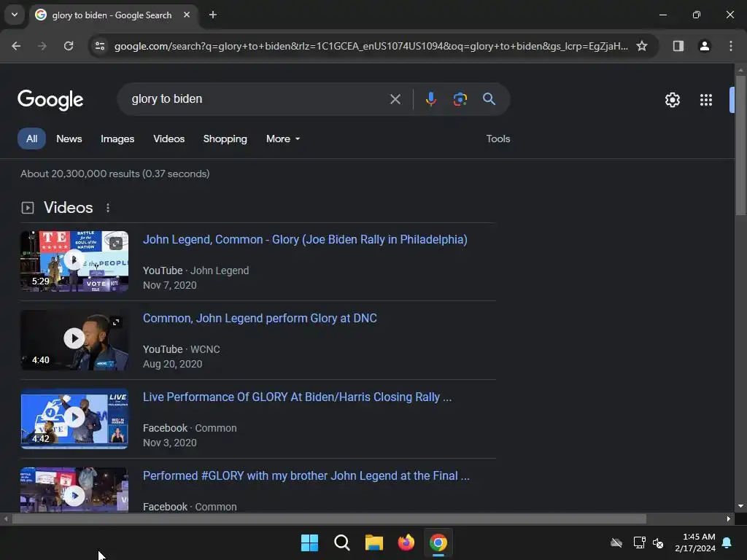Screen dimensions: 747x560
Task: Click the scroll-right arrow of horizontal scrollbar
Action: point(729,518)
